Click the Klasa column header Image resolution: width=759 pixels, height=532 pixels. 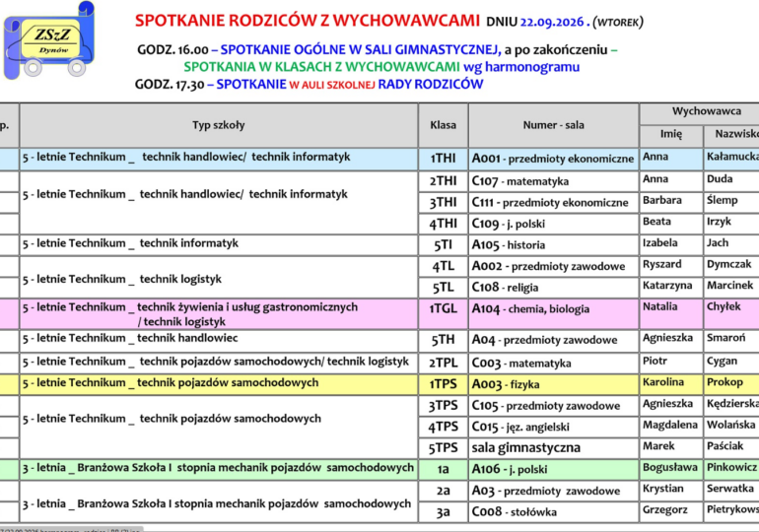[443, 125]
